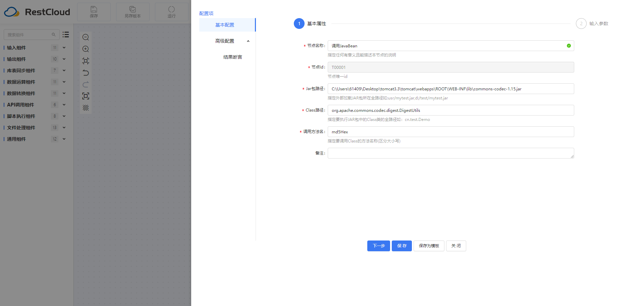Image resolution: width=644 pixels, height=306 pixels.
Task: Click the 输出组件 count badge 10
Action: pos(55,59)
